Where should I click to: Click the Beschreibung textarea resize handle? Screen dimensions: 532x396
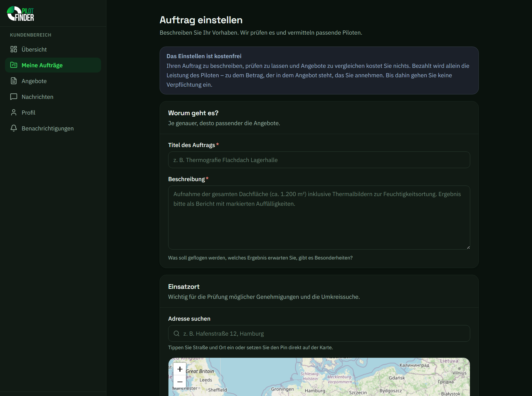[x=468, y=247]
